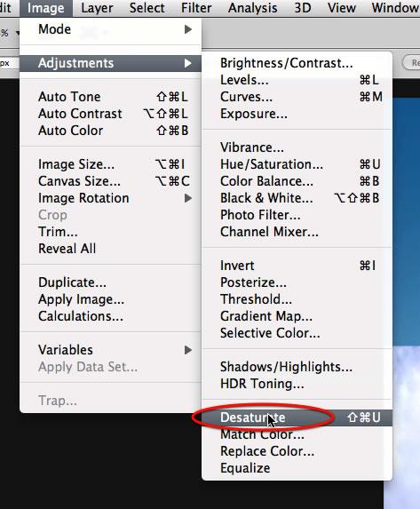Open Gradient Map adjustment
The height and width of the screenshot is (509, 420).
pyautogui.click(x=297, y=316)
